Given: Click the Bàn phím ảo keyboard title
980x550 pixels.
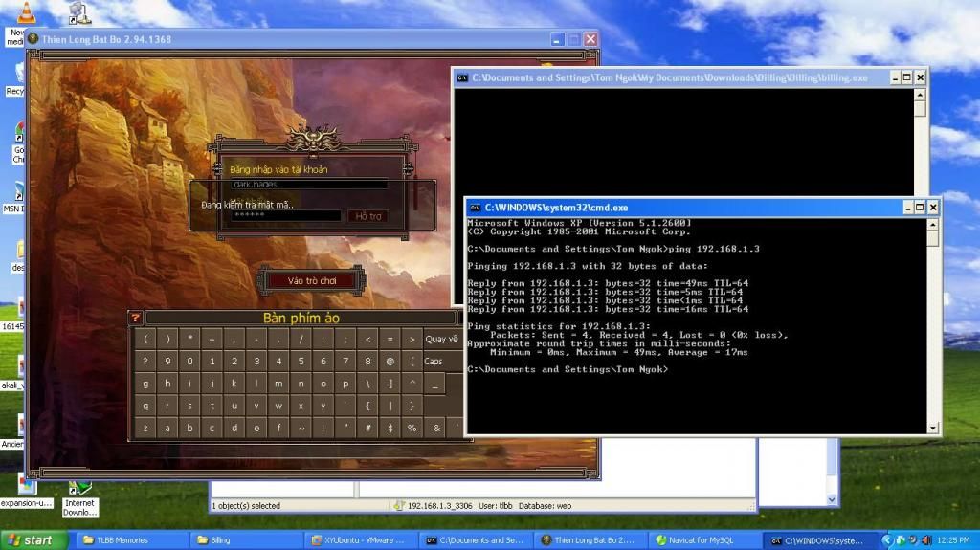Looking at the screenshot, I should tap(301, 319).
